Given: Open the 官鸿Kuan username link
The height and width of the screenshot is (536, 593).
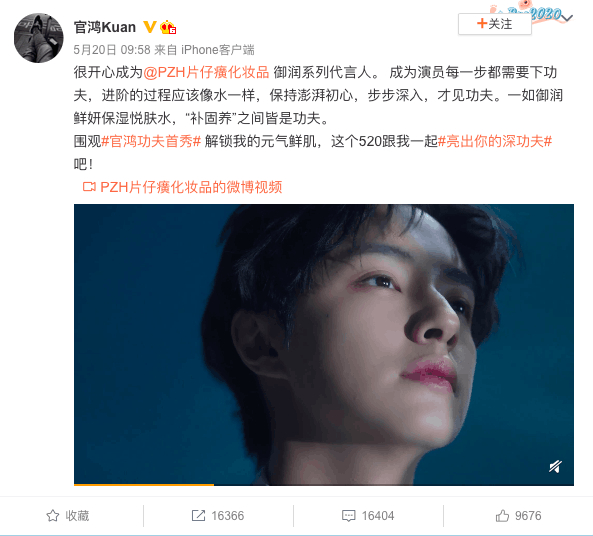Looking at the screenshot, I should point(105,27).
